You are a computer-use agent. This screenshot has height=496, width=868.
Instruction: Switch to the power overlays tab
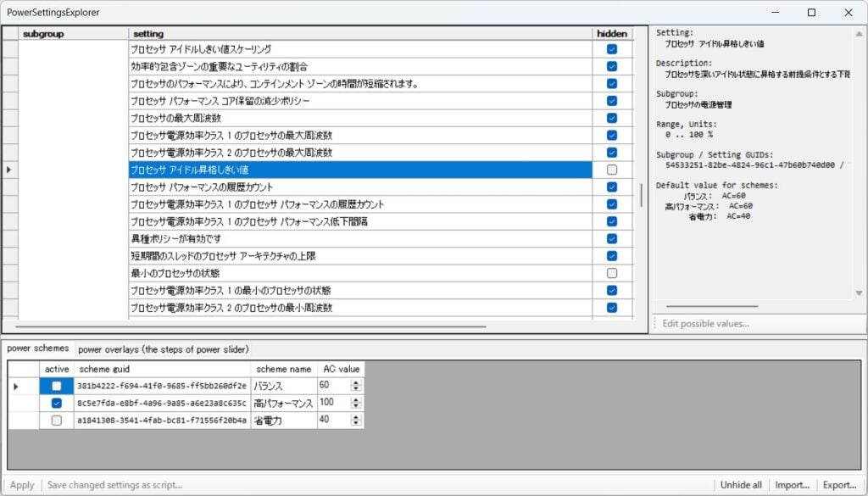click(x=163, y=349)
